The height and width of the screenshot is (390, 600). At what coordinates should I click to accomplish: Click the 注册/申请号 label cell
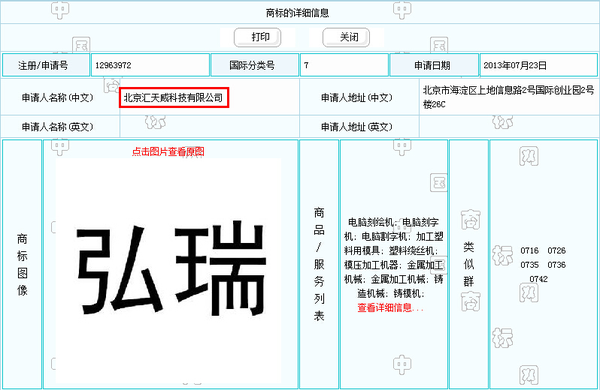coord(46,65)
